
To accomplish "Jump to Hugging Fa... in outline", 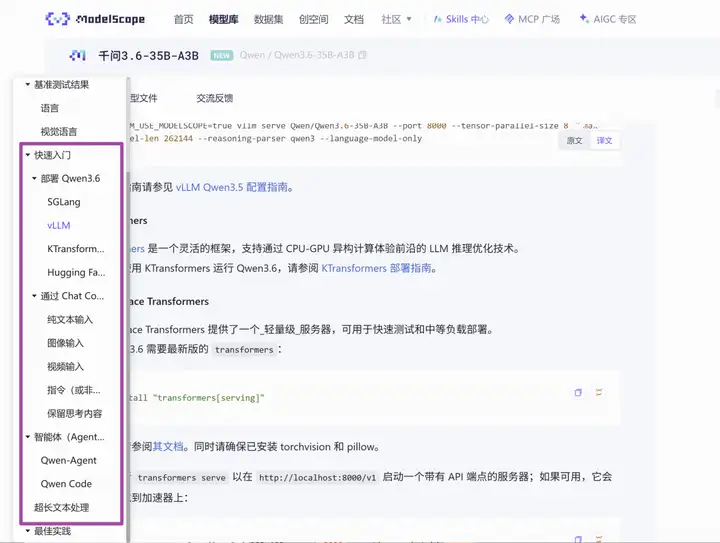I will [x=76, y=273].
